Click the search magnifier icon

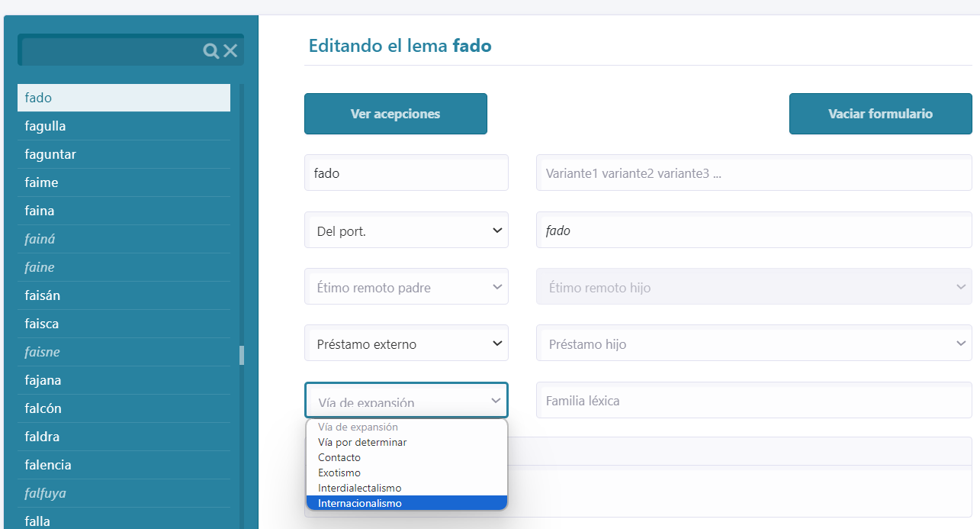click(211, 51)
